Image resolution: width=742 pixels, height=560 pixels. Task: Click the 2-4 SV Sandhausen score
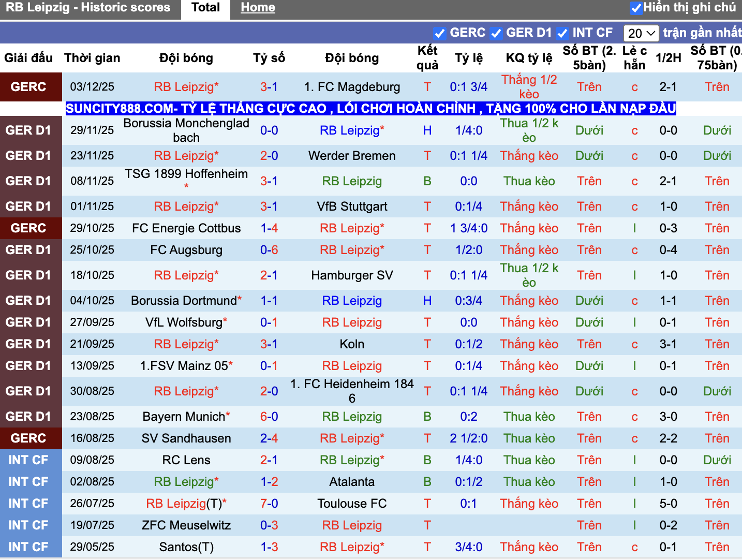tap(269, 438)
